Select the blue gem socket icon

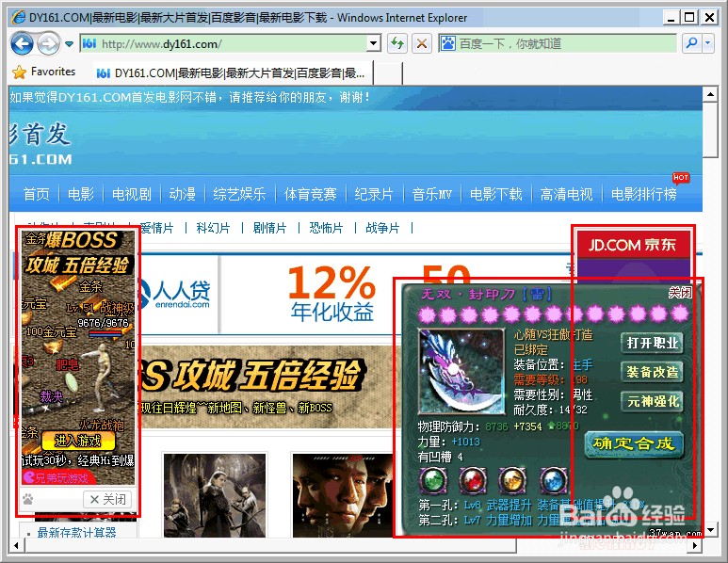553,480
